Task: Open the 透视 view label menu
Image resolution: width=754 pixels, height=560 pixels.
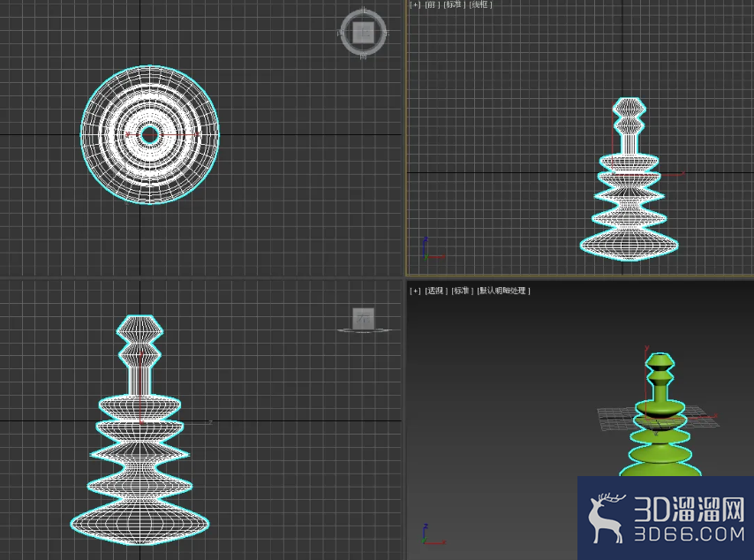Action: coord(436,291)
